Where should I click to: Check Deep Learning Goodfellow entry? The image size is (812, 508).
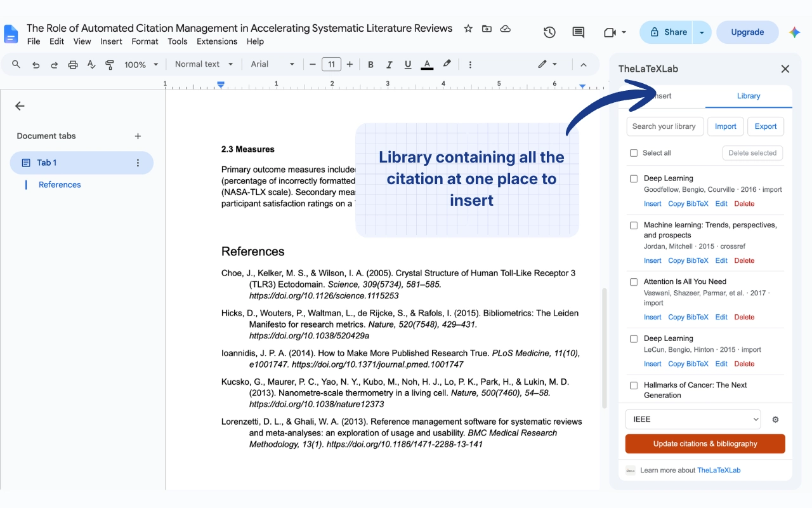pos(634,178)
